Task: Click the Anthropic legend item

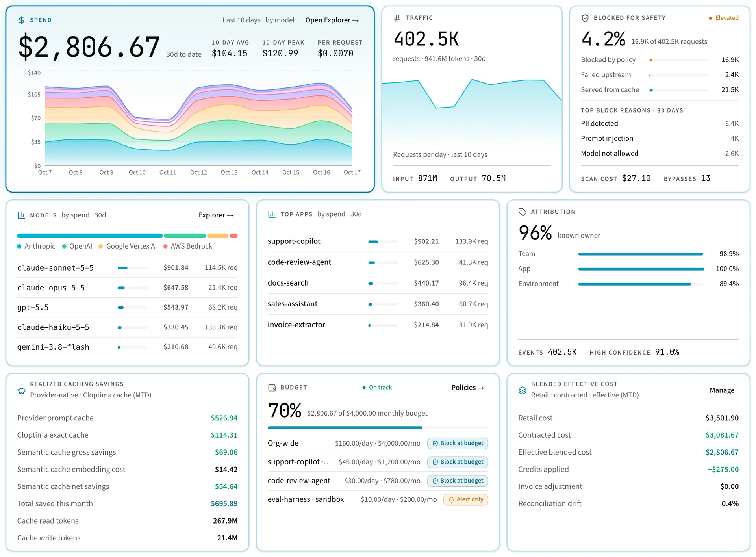Action: (x=36, y=246)
